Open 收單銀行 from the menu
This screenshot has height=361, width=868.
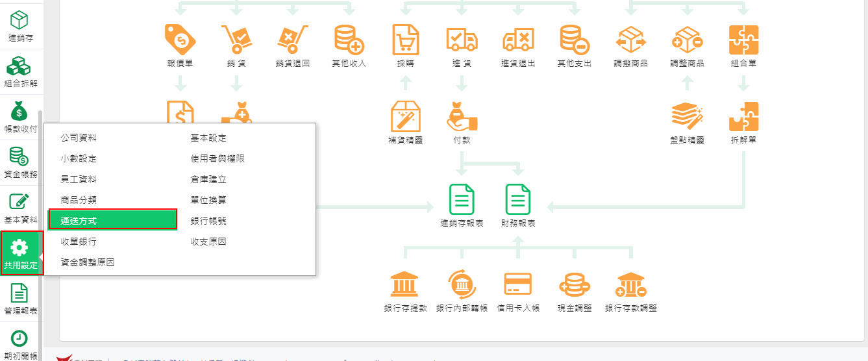click(79, 242)
